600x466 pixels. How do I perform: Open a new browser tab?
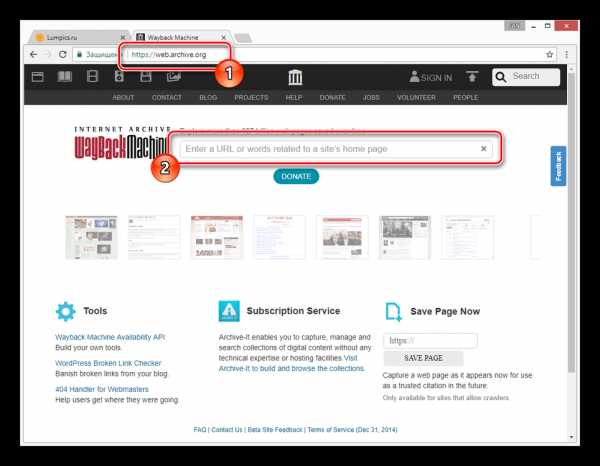click(x=243, y=38)
